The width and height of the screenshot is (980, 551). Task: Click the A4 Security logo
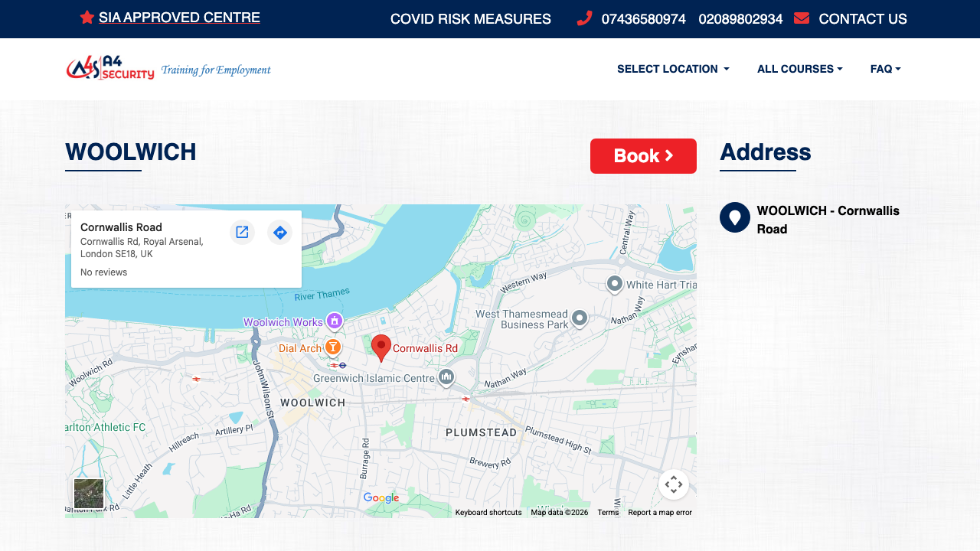[x=109, y=67]
